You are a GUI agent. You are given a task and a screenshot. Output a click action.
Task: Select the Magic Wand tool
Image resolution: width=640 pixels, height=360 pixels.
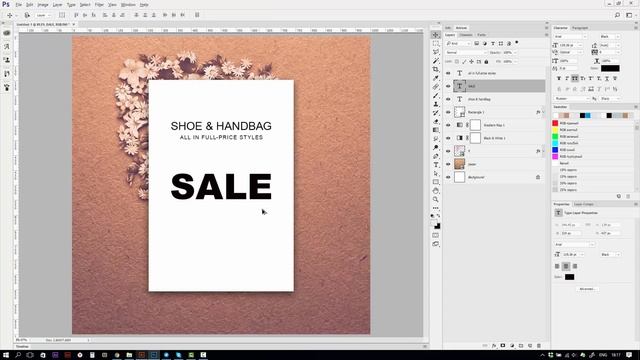point(436,61)
